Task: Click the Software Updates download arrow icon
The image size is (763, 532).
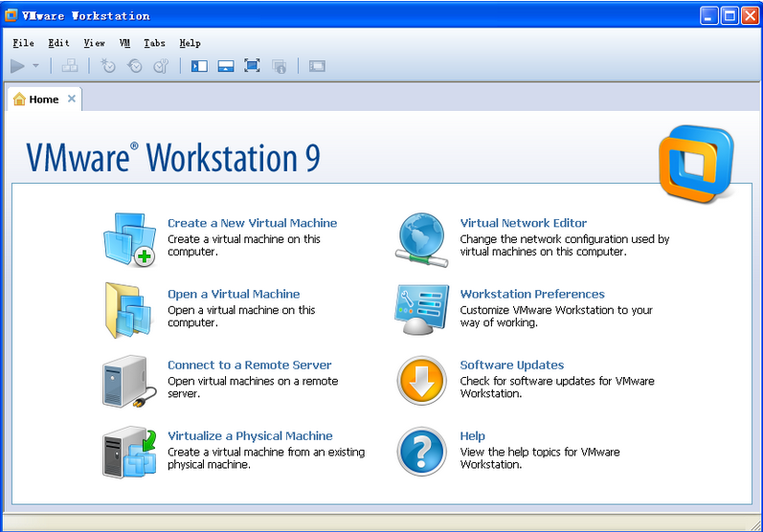Action: click(421, 381)
